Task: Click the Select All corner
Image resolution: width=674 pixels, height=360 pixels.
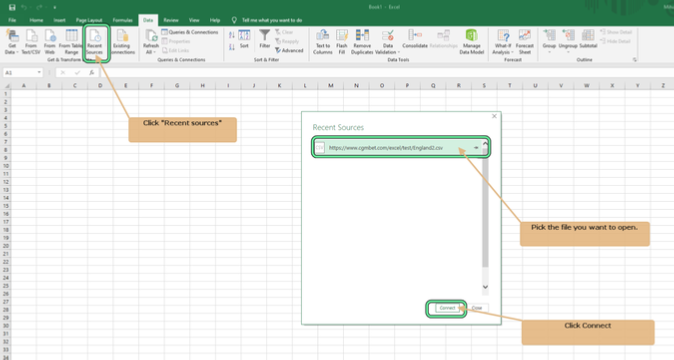Action: pyautogui.click(x=6, y=85)
